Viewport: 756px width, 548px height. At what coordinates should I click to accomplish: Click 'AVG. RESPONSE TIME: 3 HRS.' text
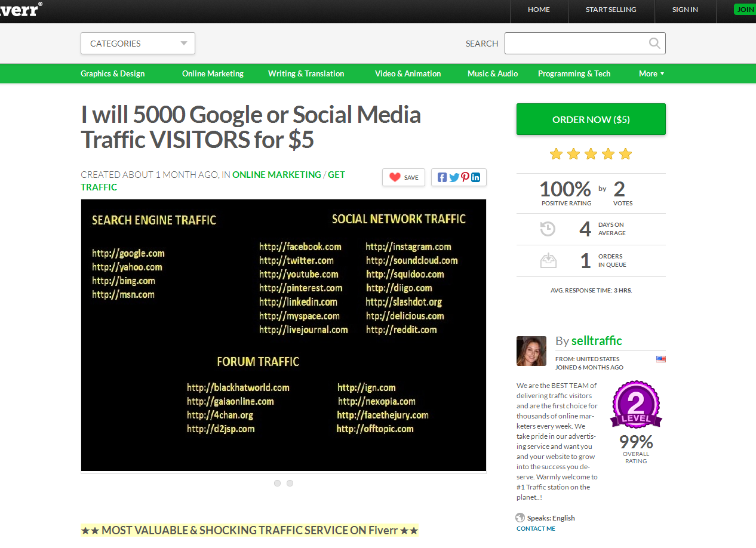(591, 290)
